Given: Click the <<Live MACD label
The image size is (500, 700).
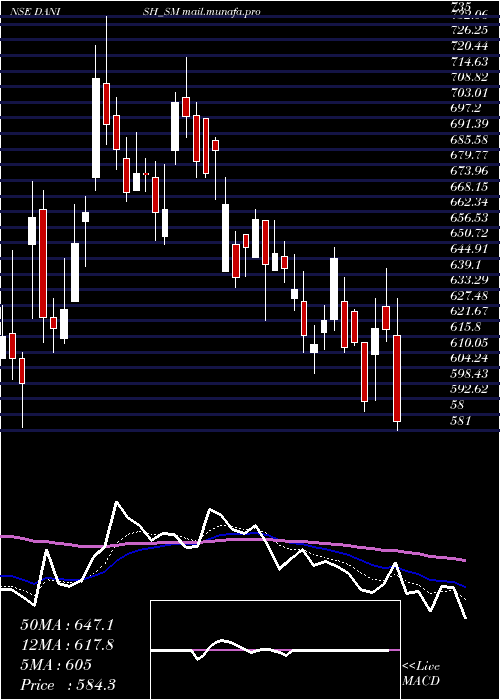Looking at the screenshot, I should [x=421, y=673].
